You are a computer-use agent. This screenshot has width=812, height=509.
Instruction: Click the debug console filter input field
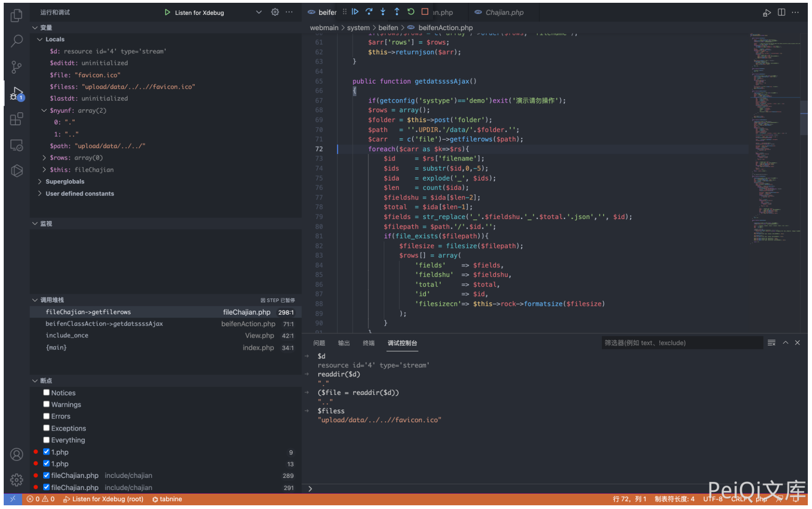(681, 343)
